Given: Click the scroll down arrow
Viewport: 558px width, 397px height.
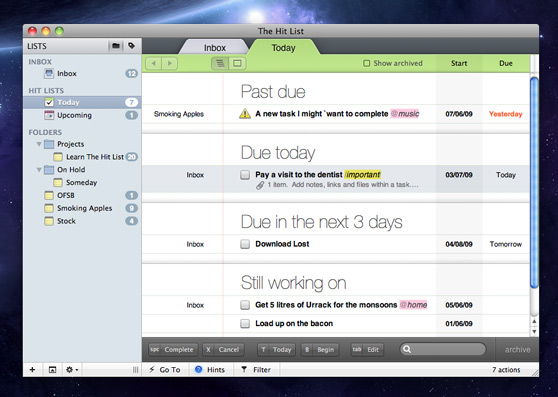Looking at the screenshot, I should click(x=534, y=332).
